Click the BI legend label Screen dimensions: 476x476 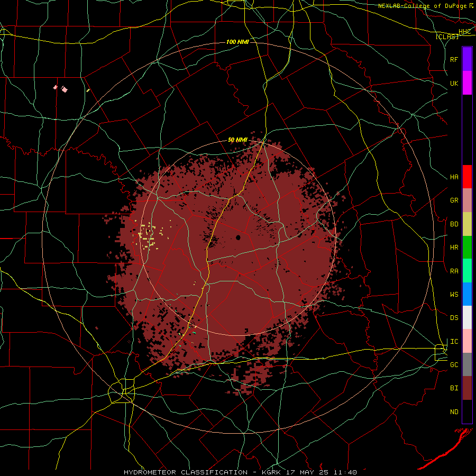point(454,388)
